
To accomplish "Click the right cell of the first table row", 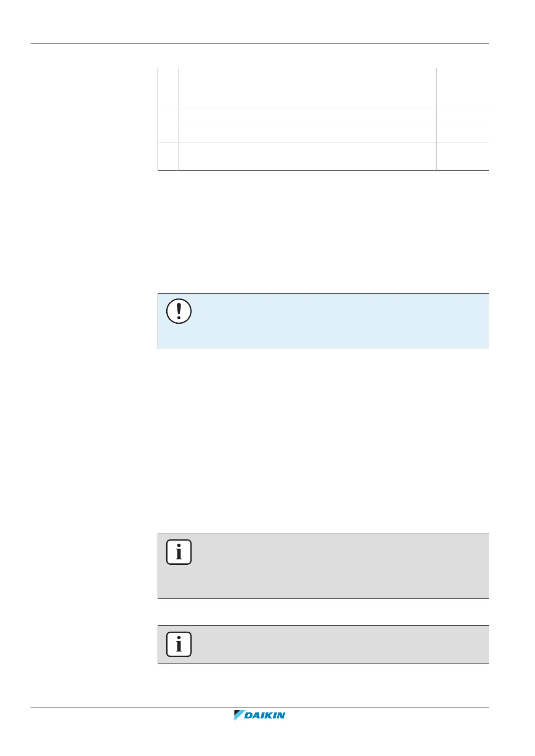I will tap(463, 88).
